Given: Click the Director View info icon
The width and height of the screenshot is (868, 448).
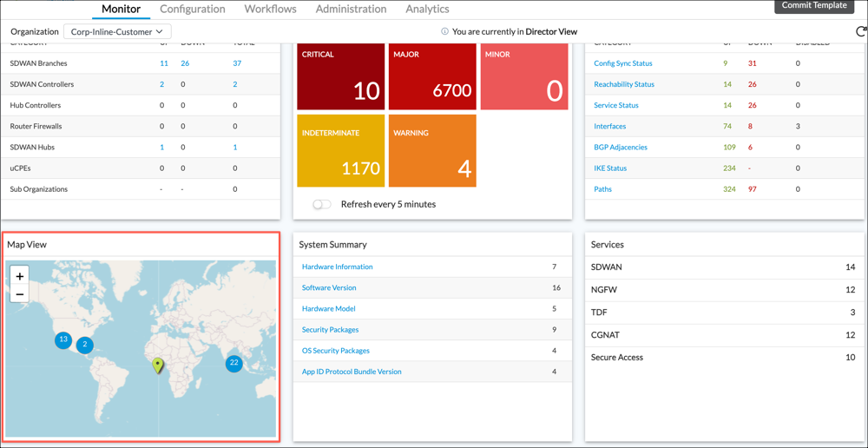Looking at the screenshot, I should [444, 32].
